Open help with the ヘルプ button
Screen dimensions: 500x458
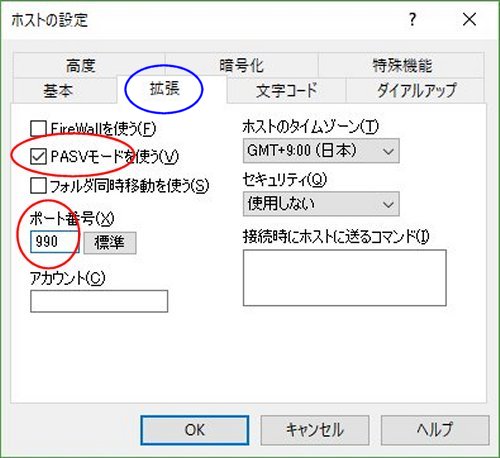pyautogui.click(x=435, y=430)
